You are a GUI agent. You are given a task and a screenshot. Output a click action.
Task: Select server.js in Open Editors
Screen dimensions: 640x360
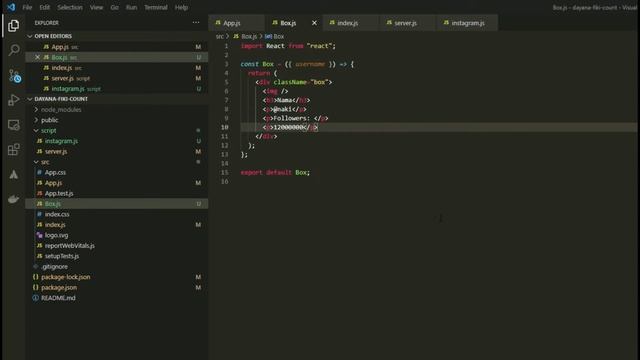117,78
